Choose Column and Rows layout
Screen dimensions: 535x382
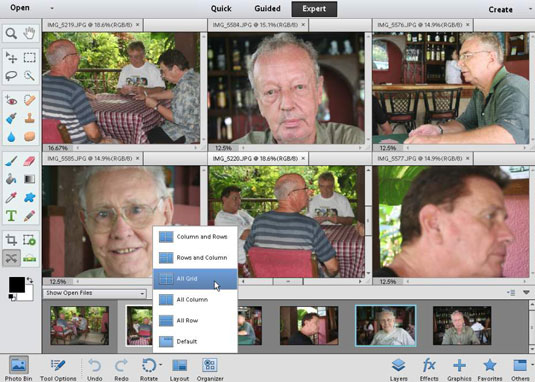pos(195,237)
